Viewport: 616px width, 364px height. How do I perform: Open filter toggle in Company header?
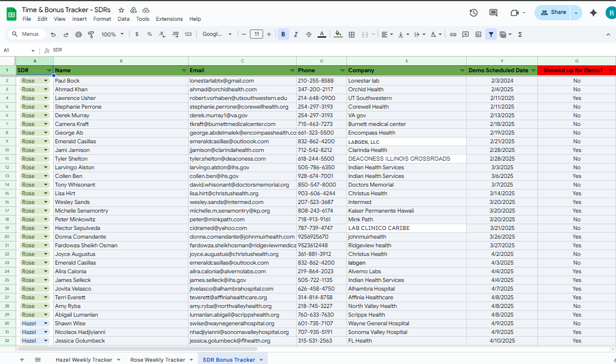462,70
